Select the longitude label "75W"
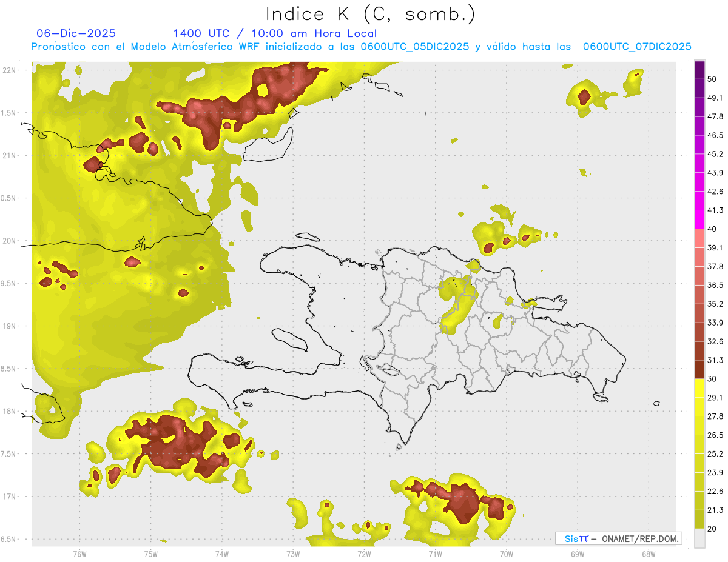The width and height of the screenshot is (728, 562). point(150,554)
